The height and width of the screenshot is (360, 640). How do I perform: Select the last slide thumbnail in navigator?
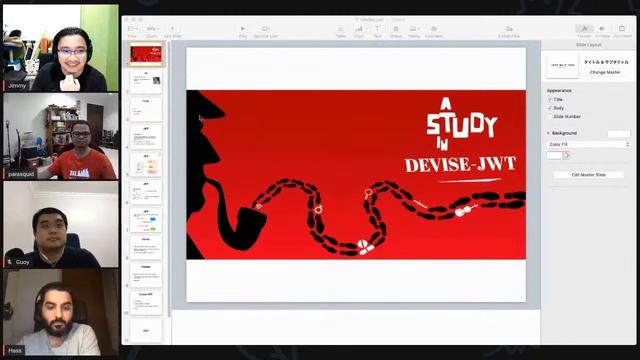tap(146, 330)
